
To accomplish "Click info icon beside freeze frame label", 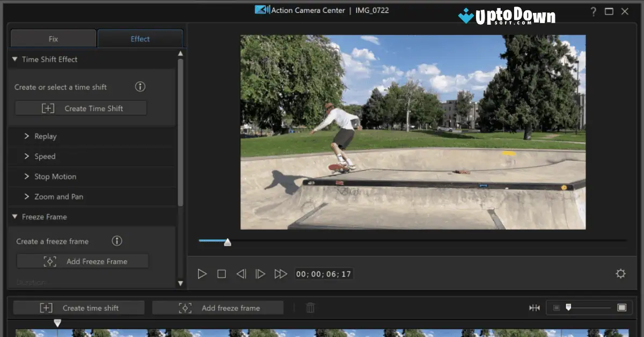I will pyautogui.click(x=116, y=241).
